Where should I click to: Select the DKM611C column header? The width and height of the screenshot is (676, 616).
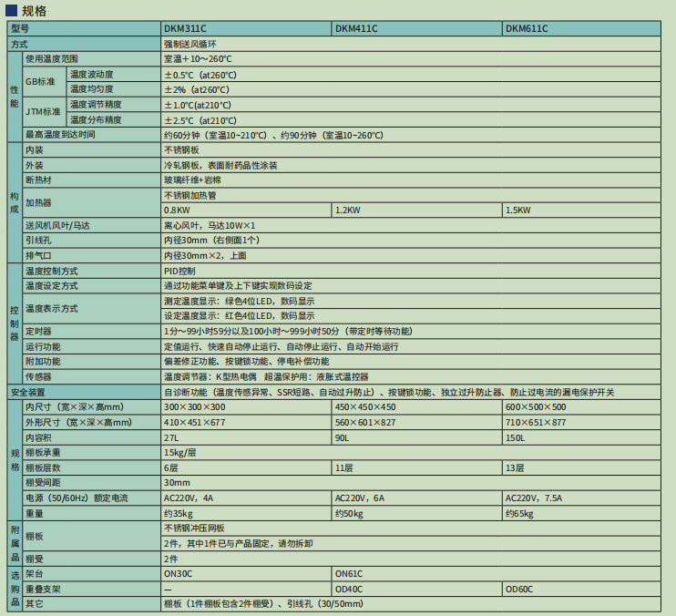(x=581, y=29)
